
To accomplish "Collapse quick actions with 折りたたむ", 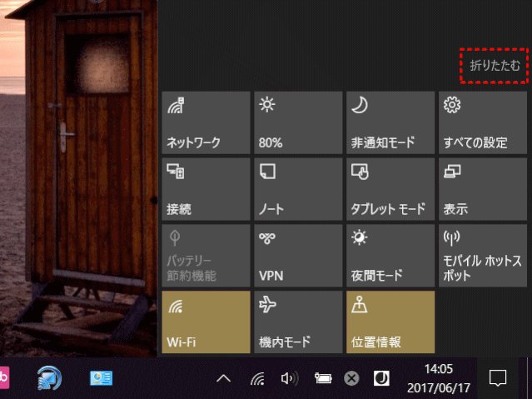I will point(495,66).
